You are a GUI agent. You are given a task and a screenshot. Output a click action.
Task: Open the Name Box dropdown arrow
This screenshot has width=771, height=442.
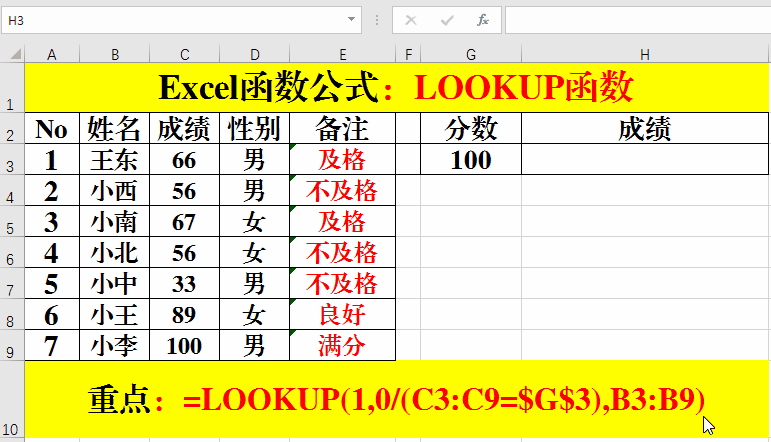tap(351, 20)
